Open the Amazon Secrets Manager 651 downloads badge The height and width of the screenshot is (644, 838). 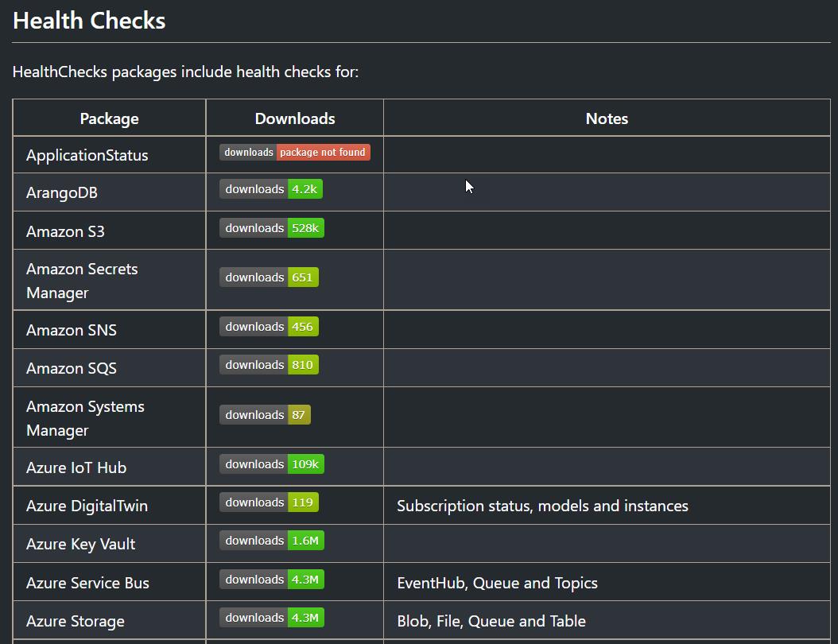[269, 277]
